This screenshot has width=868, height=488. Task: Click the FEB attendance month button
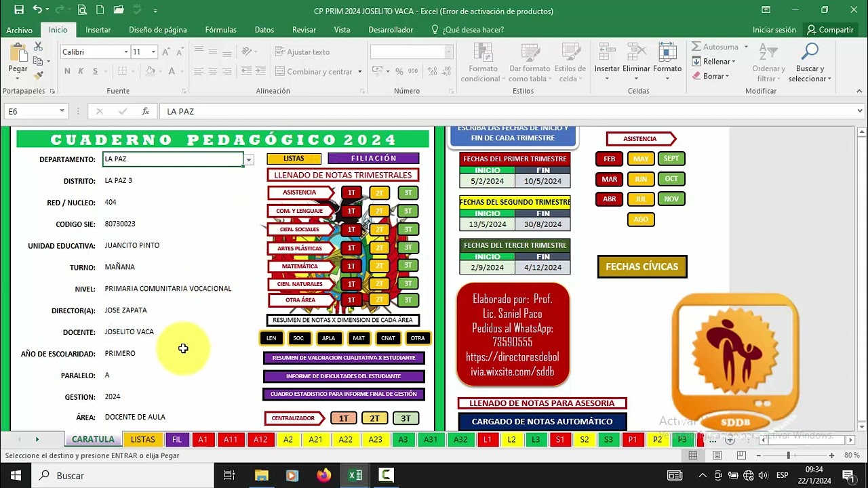click(610, 159)
